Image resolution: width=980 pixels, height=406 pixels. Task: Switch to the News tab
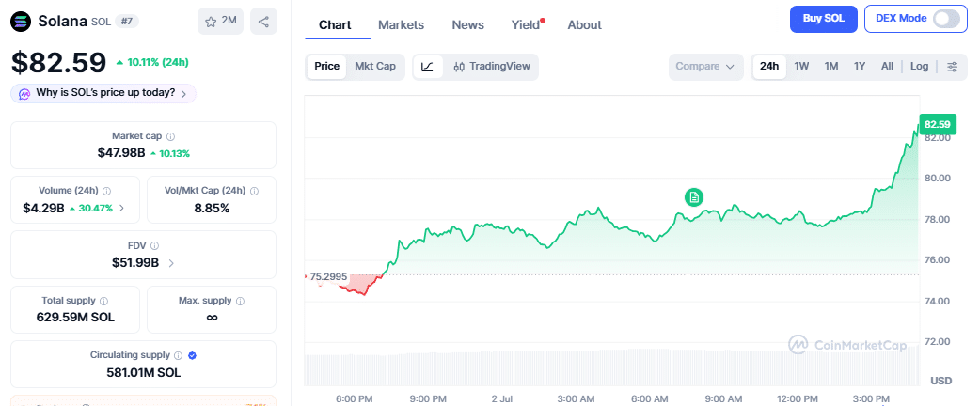click(x=468, y=25)
